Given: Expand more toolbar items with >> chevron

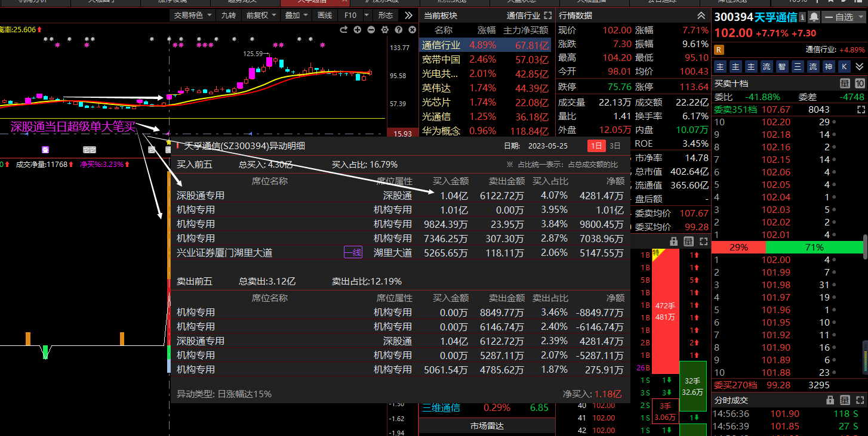Looking at the screenshot, I should pyautogui.click(x=408, y=15).
